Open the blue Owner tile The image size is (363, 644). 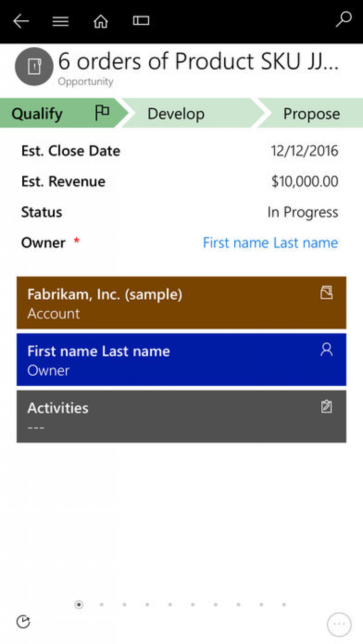click(x=181, y=360)
